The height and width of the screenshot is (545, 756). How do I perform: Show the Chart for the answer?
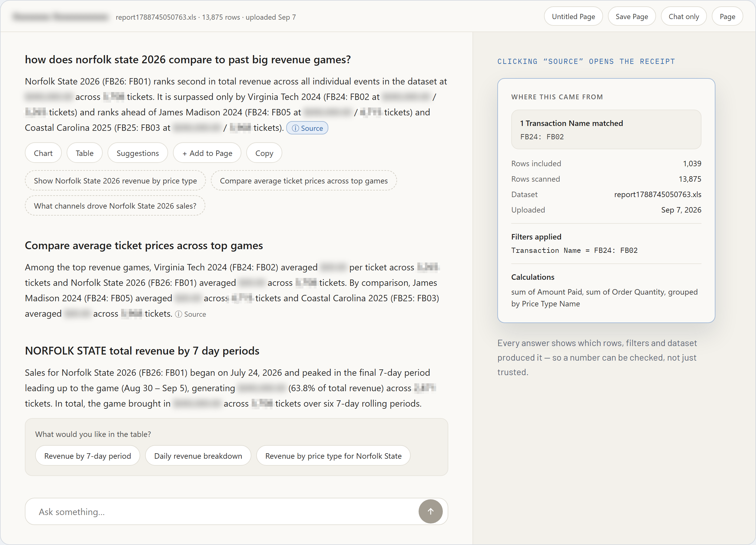coord(43,153)
